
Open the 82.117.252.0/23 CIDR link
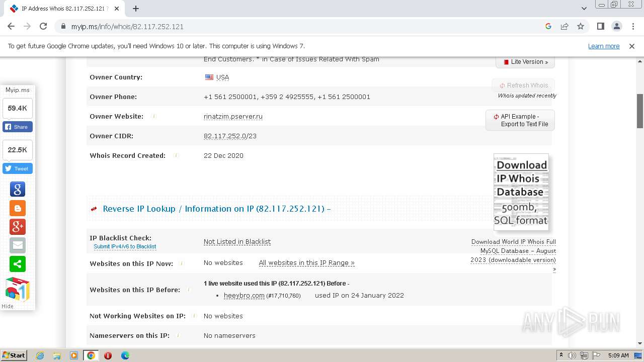pyautogui.click(x=230, y=136)
